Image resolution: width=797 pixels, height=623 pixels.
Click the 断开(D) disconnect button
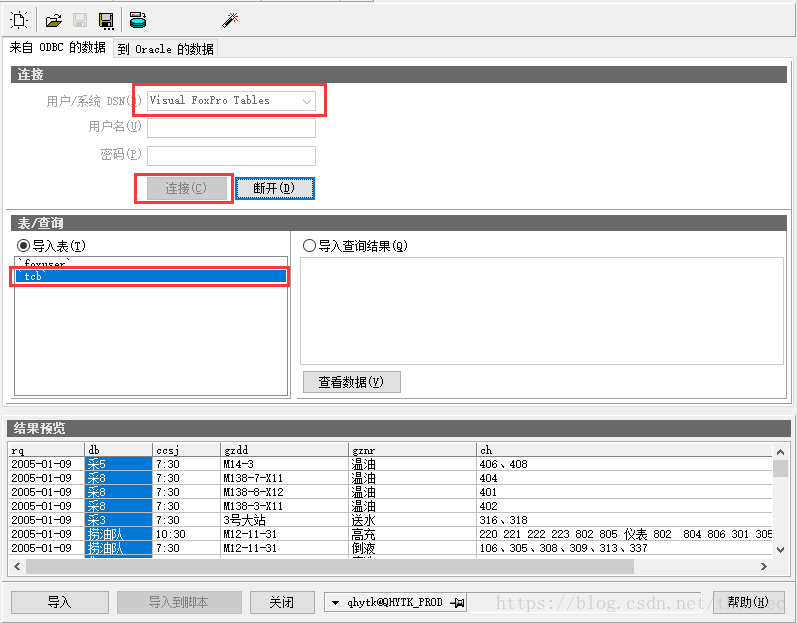[274, 189]
